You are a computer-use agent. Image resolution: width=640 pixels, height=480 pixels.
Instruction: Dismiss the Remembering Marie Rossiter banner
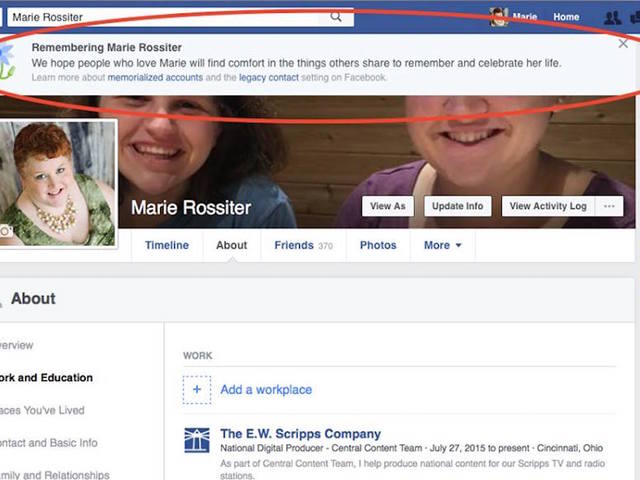[x=623, y=43]
